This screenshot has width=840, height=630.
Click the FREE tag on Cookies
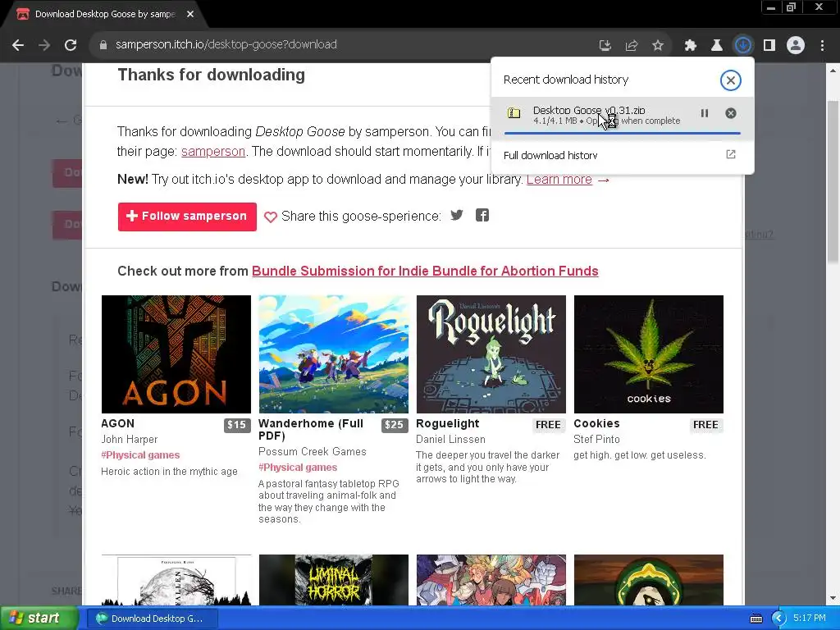pyautogui.click(x=705, y=425)
